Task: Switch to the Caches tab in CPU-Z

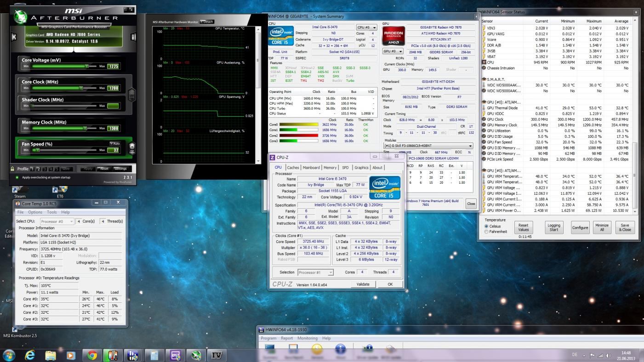Action: click(x=293, y=168)
